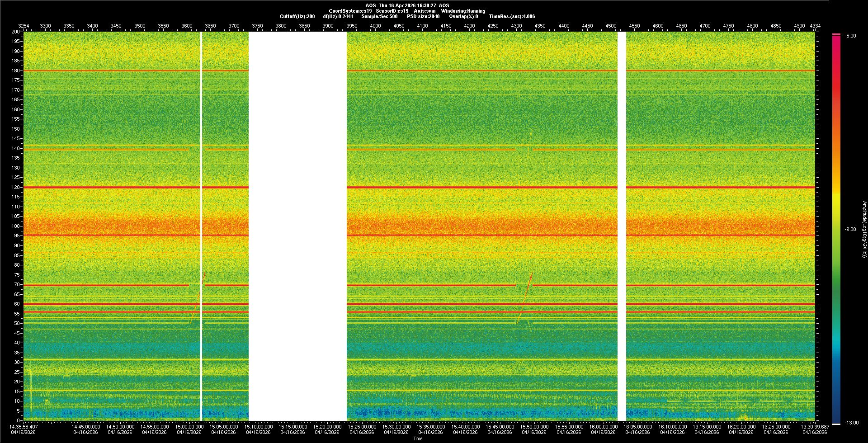
Task: Click the Overlap(%):0 parameter text
Action: click(x=463, y=16)
